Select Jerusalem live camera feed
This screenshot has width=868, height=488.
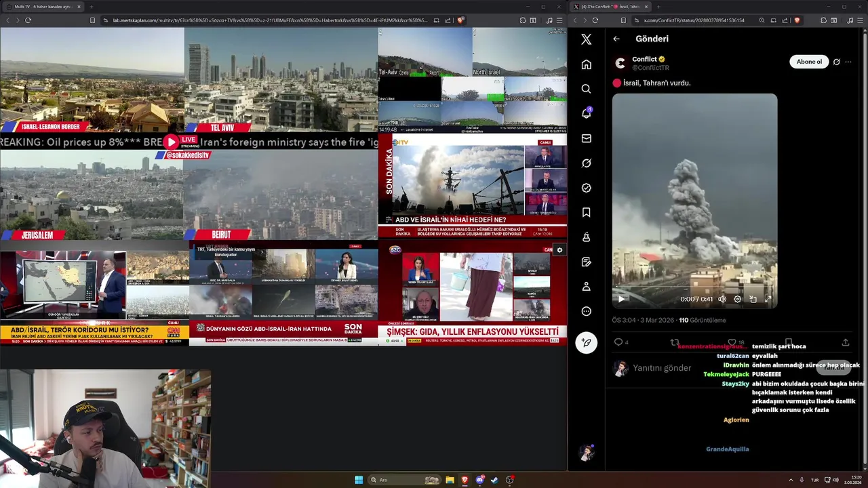point(92,195)
